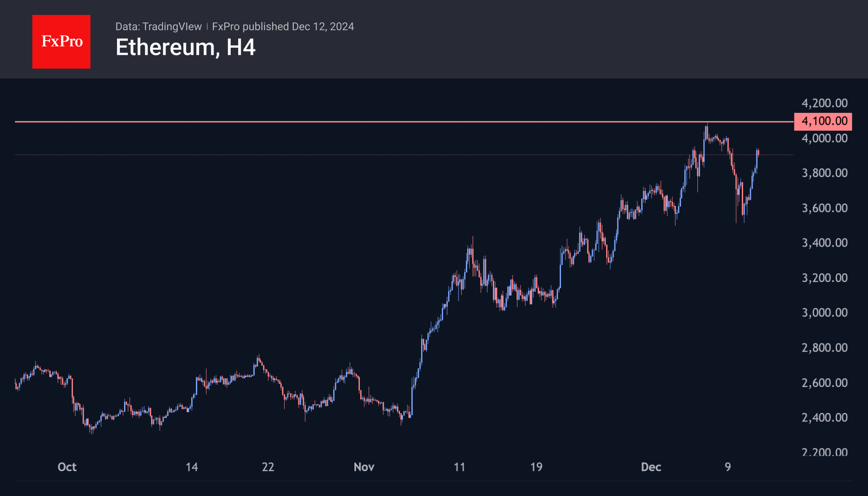Click the 2,800.00 price axis label
Screen dimensions: 868x496
point(824,348)
